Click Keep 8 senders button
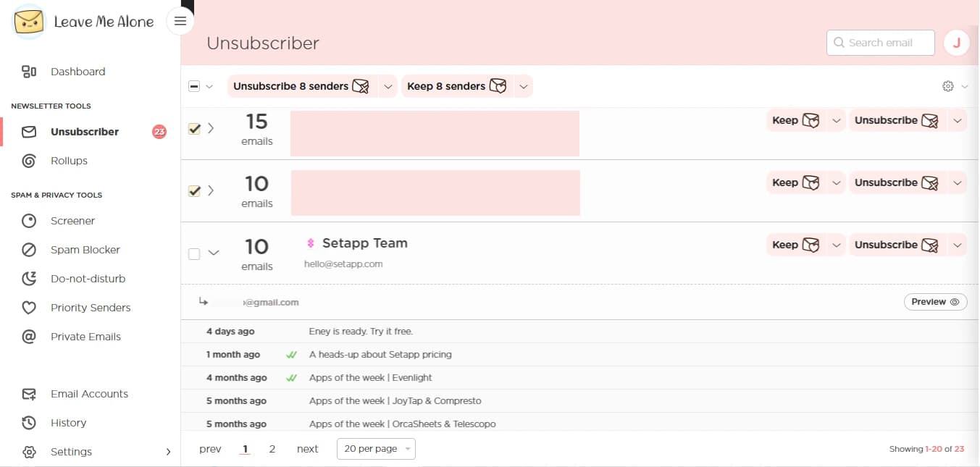The width and height of the screenshot is (980, 467). tap(456, 86)
